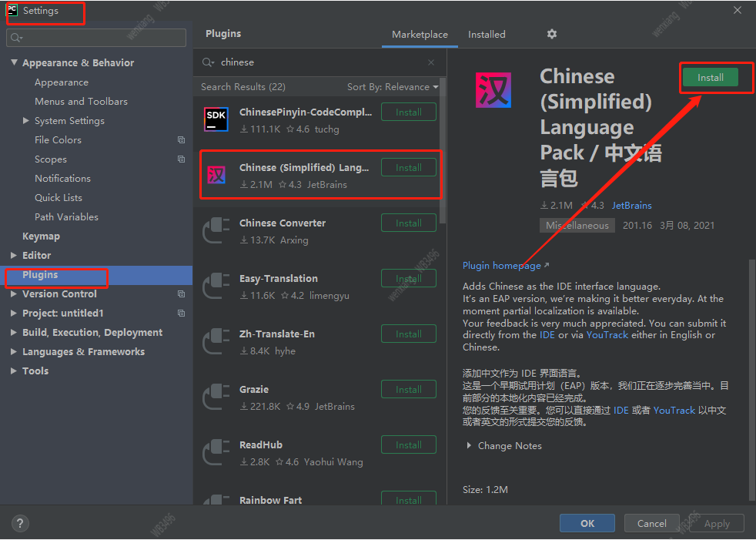Click the project-level icon beside Project: untitled1
756x540 pixels.
pos(181,314)
